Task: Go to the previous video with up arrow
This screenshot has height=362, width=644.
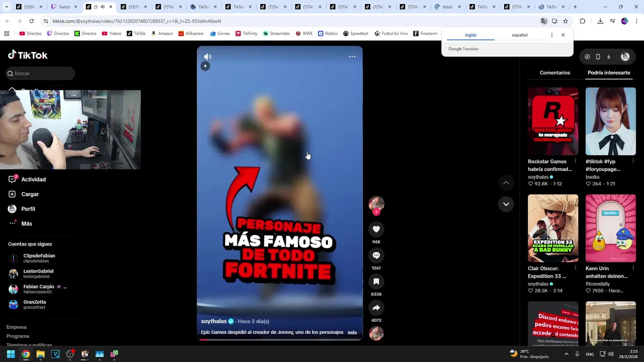Action: click(506, 183)
